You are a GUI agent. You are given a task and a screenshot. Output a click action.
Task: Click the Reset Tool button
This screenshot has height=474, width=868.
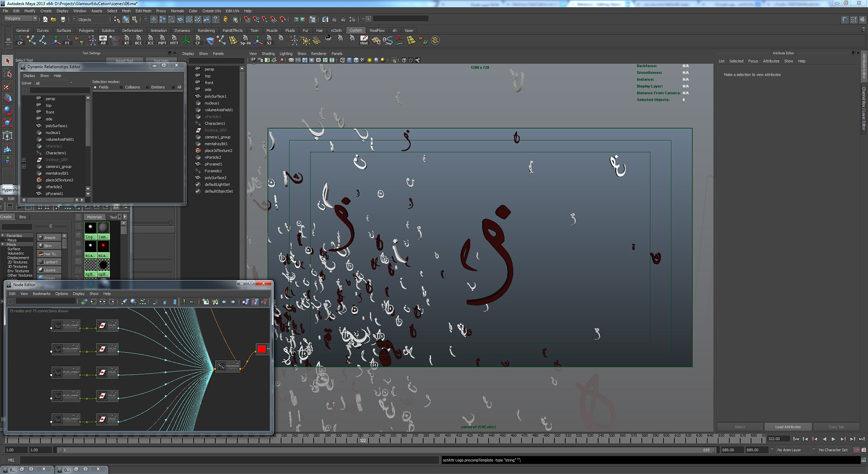coord(125,60)
